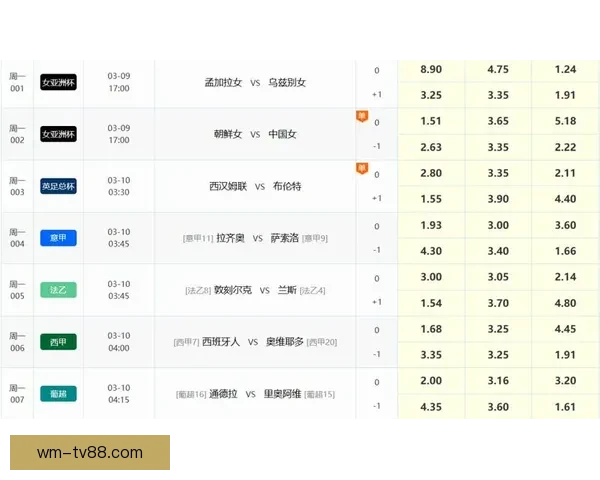Choose odds 1.68 for 西班牙人

(x=431, y=329)
